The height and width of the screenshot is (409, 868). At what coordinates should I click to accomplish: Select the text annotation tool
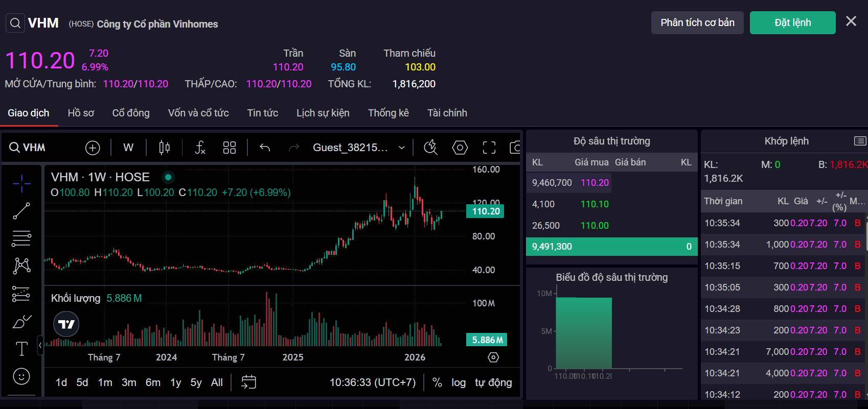click(21, 349)
